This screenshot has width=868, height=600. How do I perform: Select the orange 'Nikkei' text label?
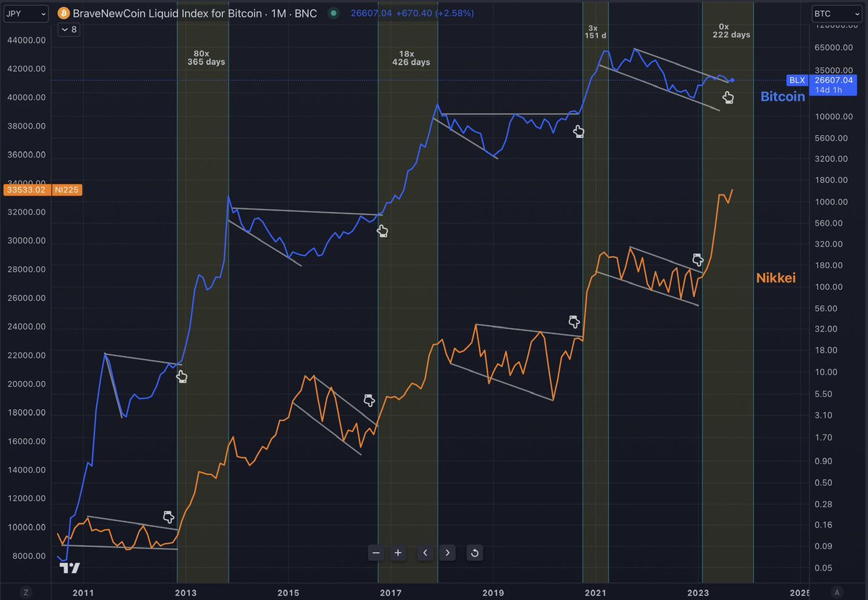(x=776, y=278)
